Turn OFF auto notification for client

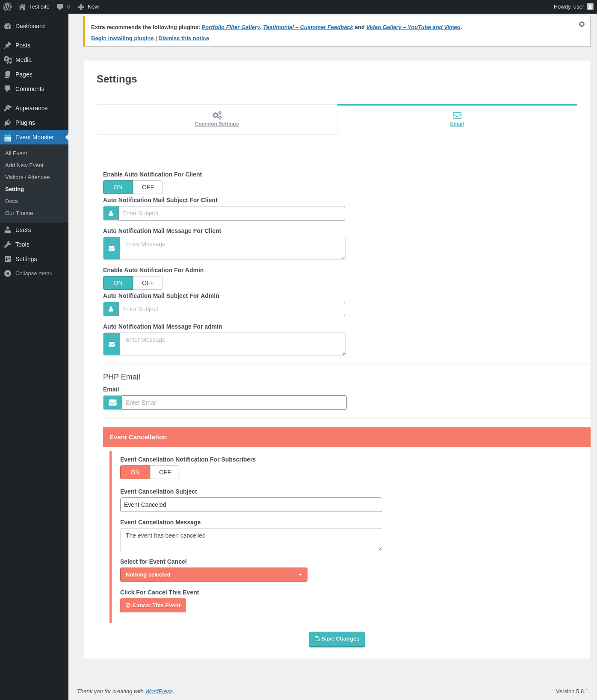point(148,187)
